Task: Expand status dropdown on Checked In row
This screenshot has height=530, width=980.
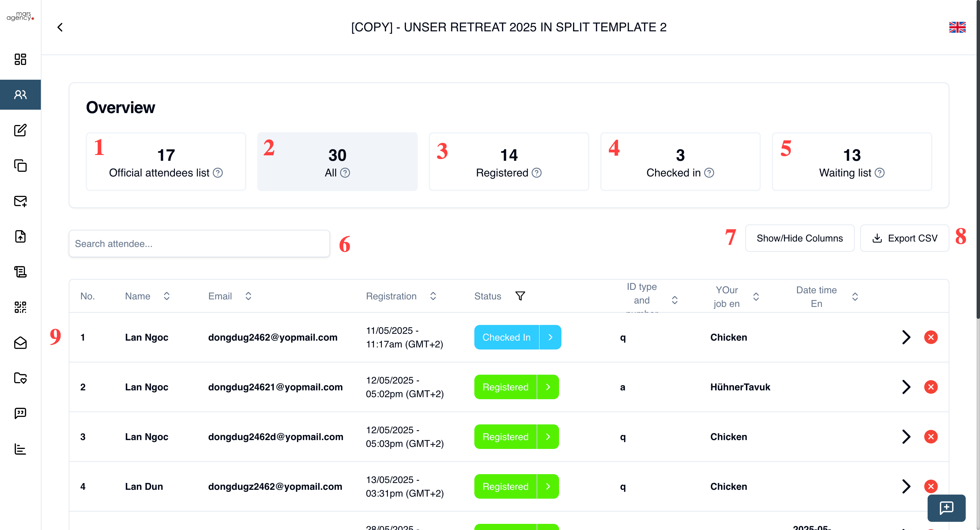Action: pyautogui.click(x=550, y=337)
